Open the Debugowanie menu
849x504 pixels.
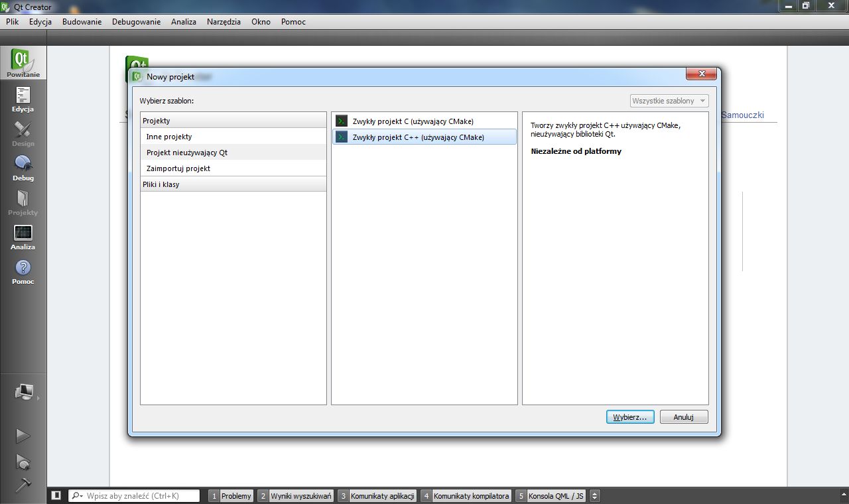coord(136,22)
